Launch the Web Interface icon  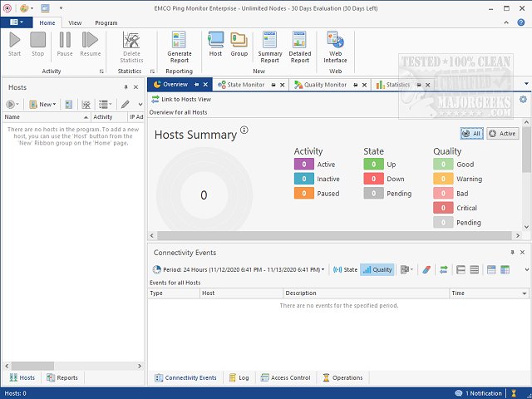[x=335, y=47]
